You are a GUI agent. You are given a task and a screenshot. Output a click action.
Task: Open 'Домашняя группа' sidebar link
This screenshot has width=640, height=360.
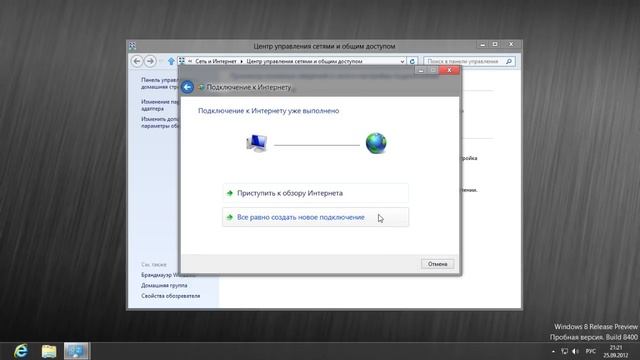coord(164,285)
